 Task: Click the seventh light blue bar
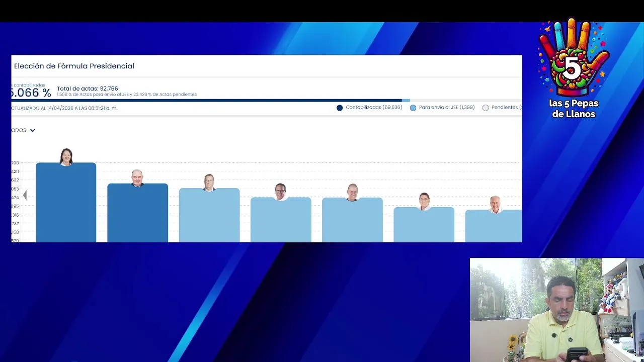pos(494,226)
